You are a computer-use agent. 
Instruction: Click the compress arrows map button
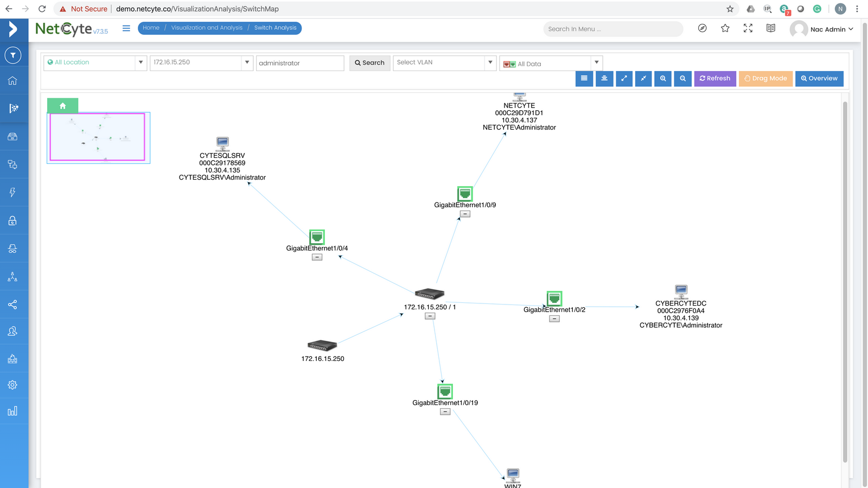pos(643,79)
